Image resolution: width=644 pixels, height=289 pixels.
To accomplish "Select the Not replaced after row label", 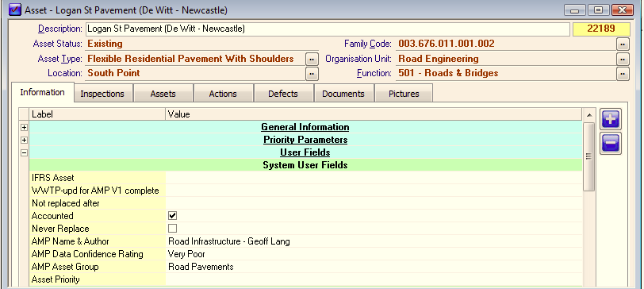I will point(66,203).
